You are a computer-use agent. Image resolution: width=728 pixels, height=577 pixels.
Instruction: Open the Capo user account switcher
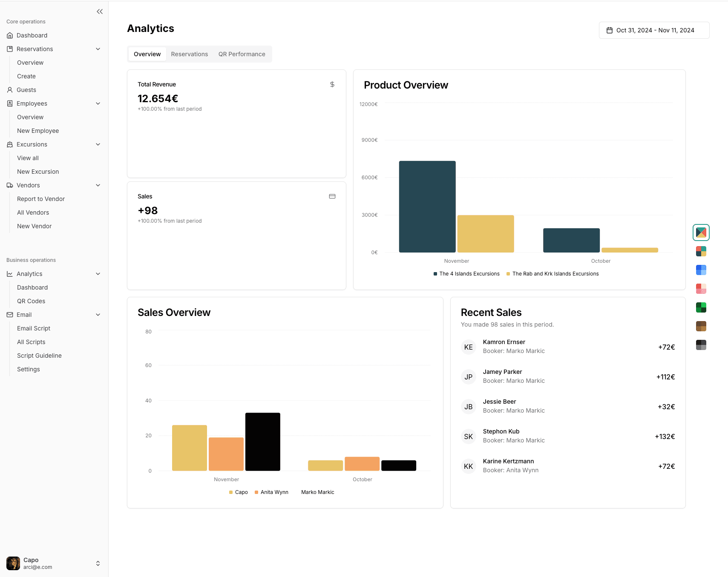98,563
